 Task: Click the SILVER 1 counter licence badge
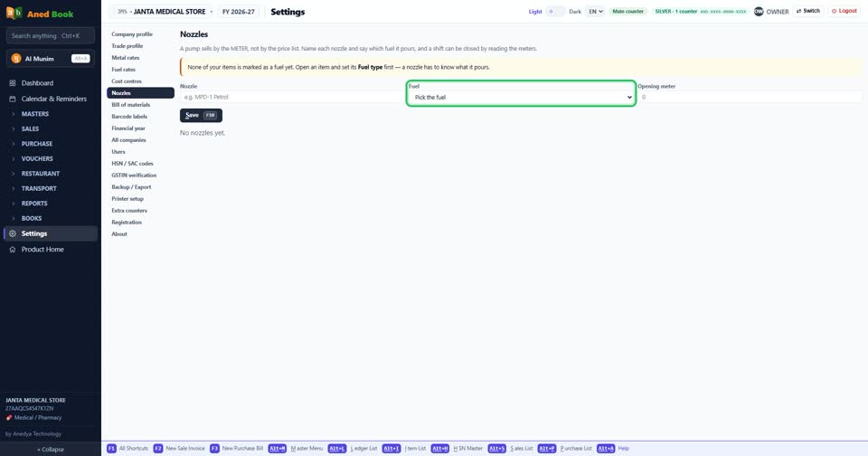[x=700, y=11]
